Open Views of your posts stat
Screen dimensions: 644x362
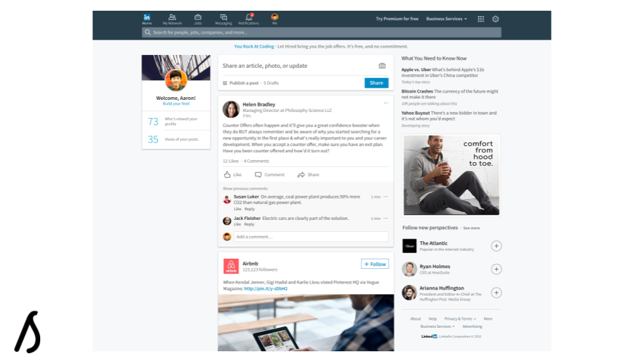176,139
